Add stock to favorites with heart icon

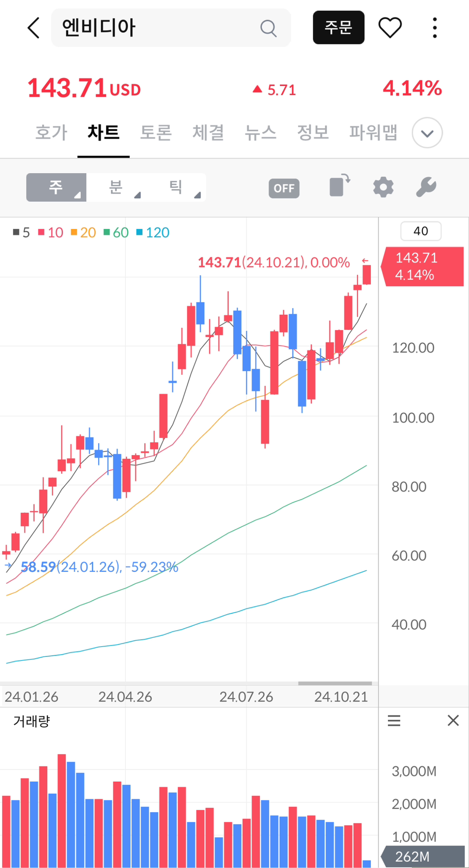(390, 28)
